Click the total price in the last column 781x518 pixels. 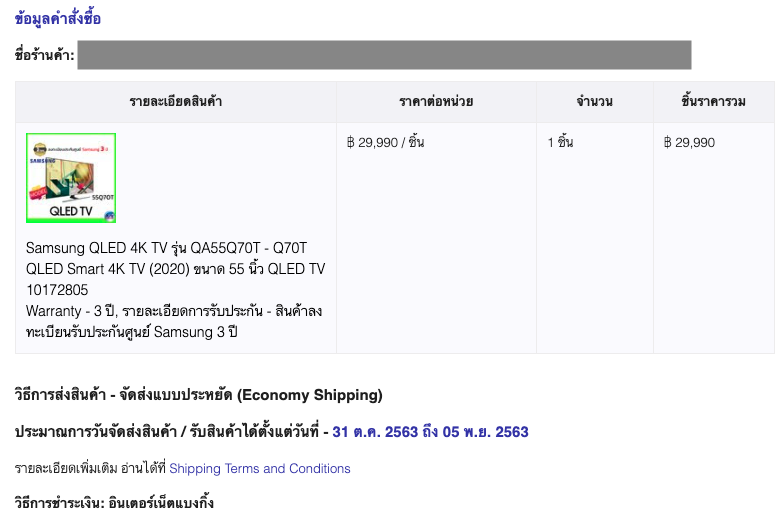point(689,143)
